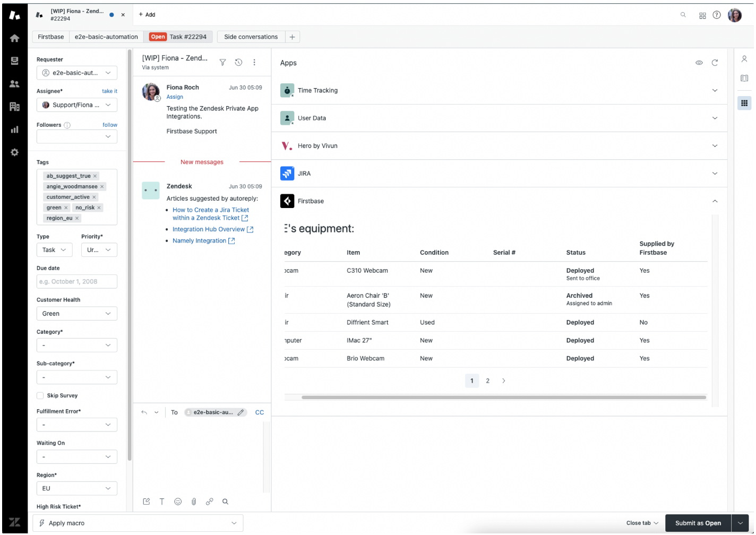
Task: Click the text formatting T icon
Action: click(162, 502)
